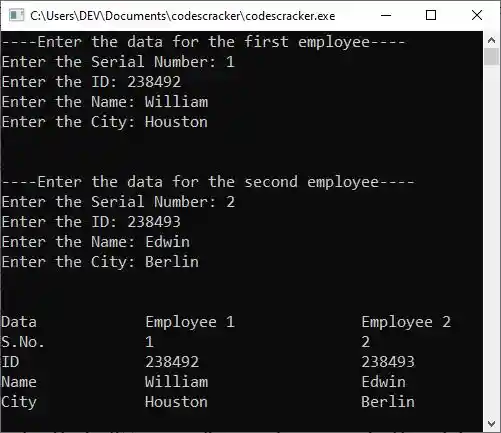
Task: Click 'Enter the Name: Edwin' line
Action: click(x=96, y=242)
